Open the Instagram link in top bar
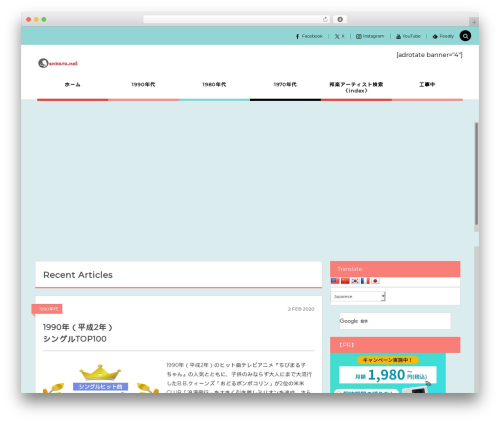 [370, 36]
